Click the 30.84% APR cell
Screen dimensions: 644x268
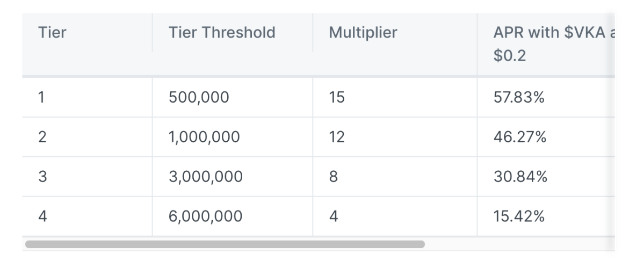tap(520, 177)
